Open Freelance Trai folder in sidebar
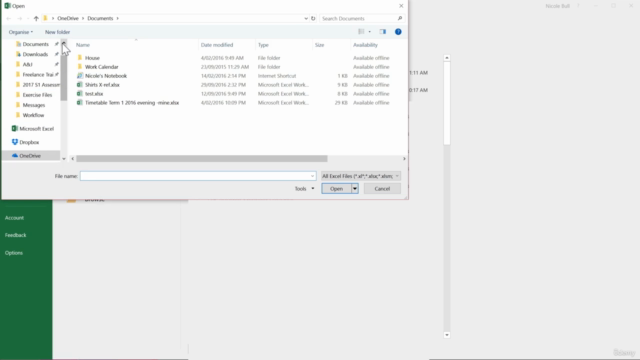This screenshot has height=360, width=640. tap(38, 75)
